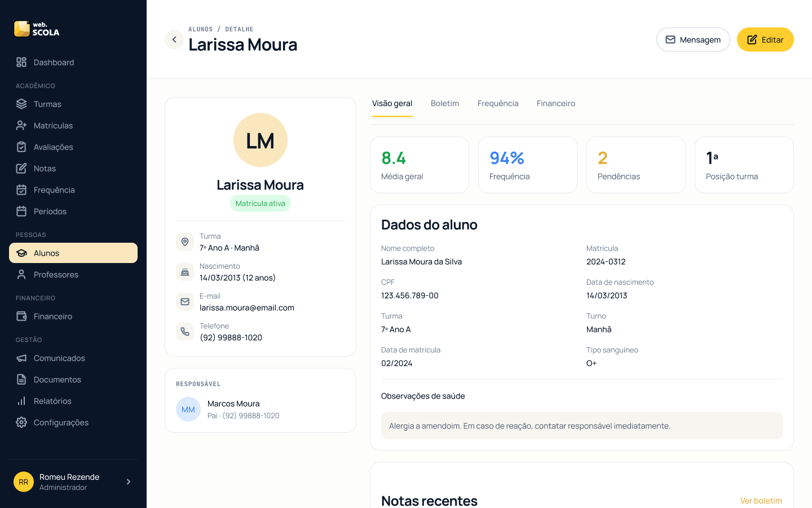Click full name Larissa Moura da Silva
The width and height of the screenshot is (812, 508).
point(422,262)
